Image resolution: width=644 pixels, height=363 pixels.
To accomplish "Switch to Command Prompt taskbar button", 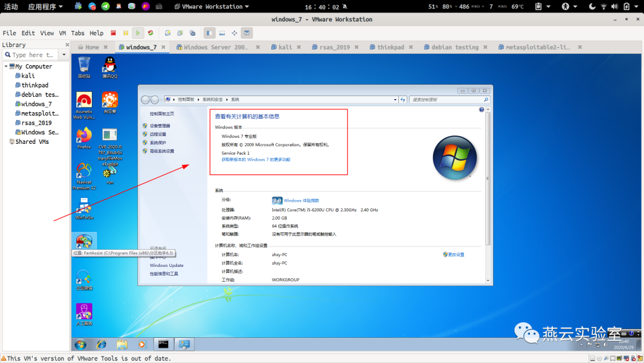I will (x=163, y=344).
